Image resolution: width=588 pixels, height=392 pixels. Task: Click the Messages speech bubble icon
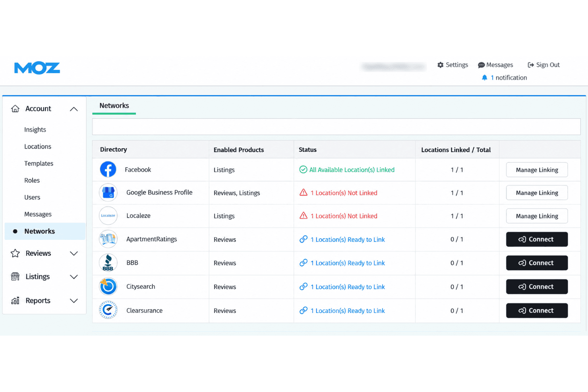(481, 65)
